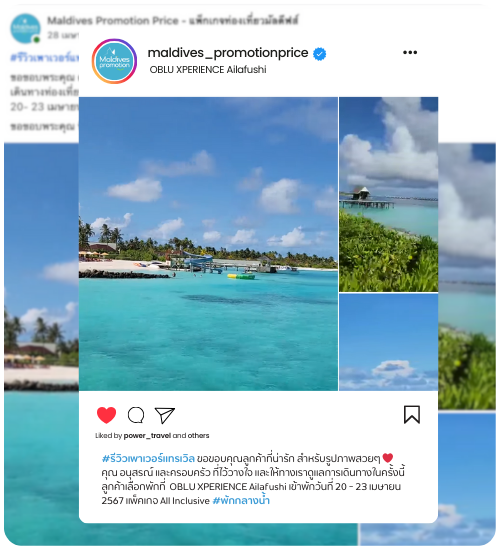Click the maldives_promotionprice username
The image size is (500, 550).
pyautogui.click(x=228, y=53)
